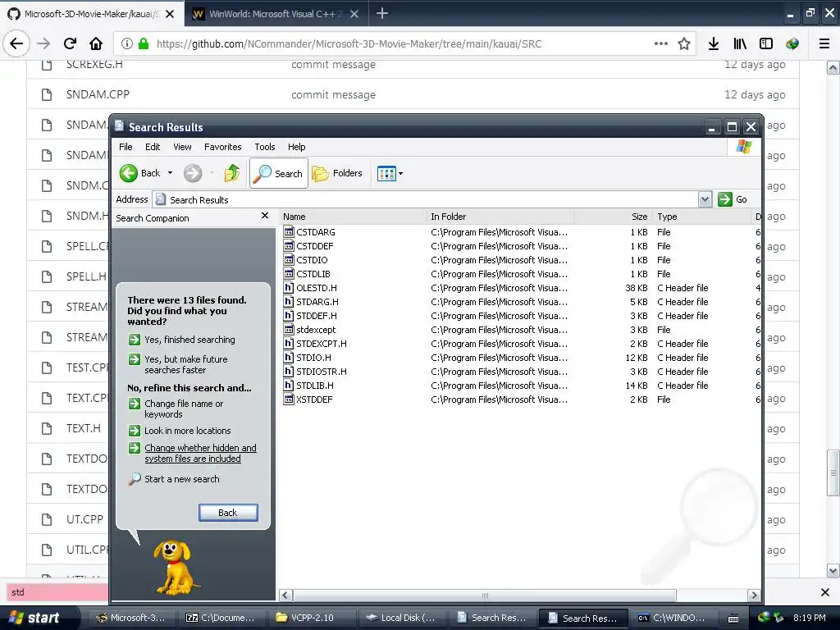The height and width of the screenshot is (630, 840).
Task: Open Firefox page actions three dots
Action: [661, 43]
